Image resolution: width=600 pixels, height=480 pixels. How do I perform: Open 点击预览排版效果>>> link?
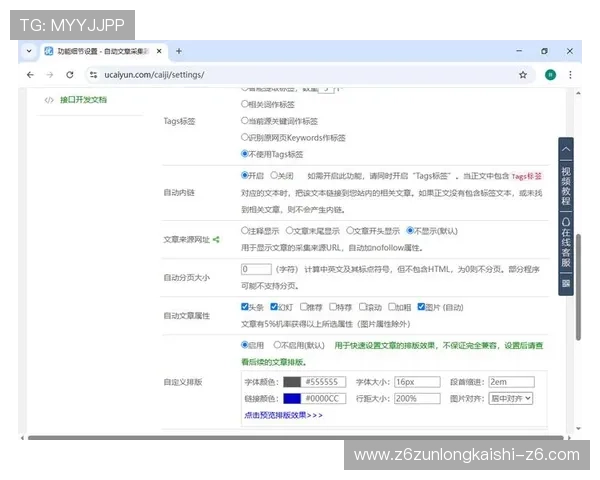(284, 415)
